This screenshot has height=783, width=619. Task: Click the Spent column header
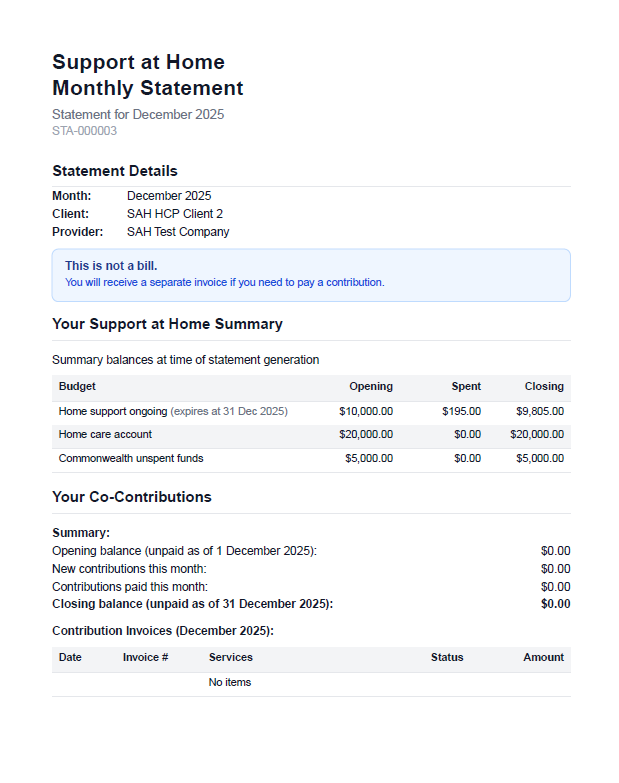click(x=466, y=386)
